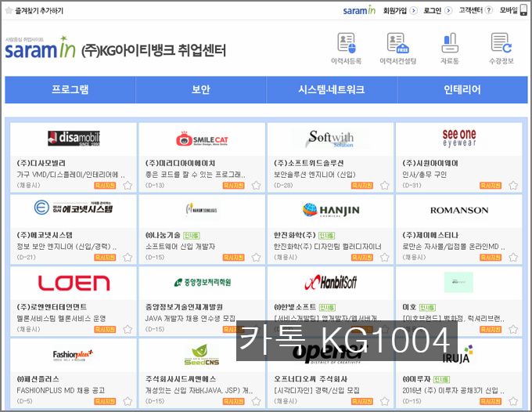Click the small saramin logo in top bar
Screen dimensions: 532x412
pyautogui.click(x=359, y=10)
